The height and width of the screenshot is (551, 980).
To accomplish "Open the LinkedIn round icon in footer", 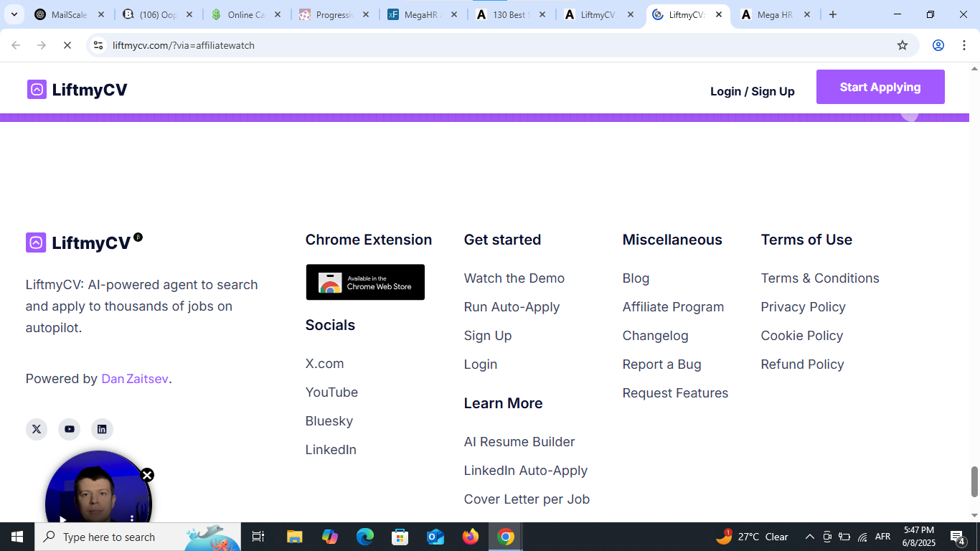I will pos(102,429).
